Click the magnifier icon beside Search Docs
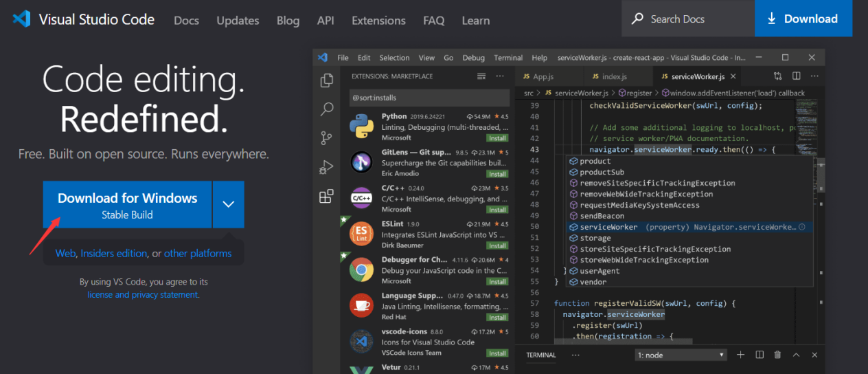Image resolution: width=868 pixels, height=374 pixels. 638,19
